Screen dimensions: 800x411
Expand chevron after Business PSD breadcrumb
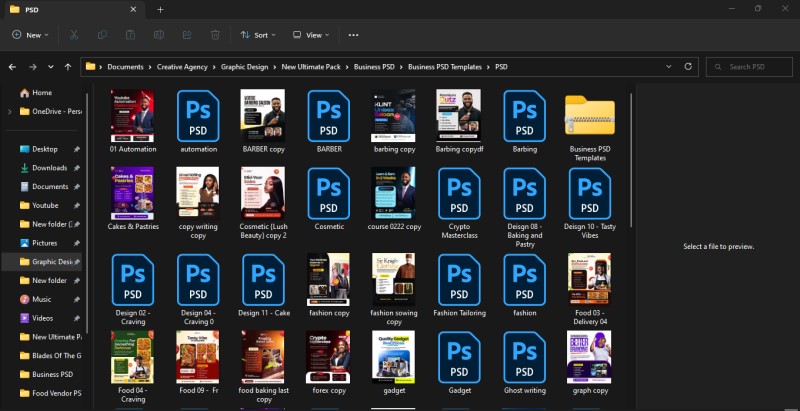(x=402, y=67)
